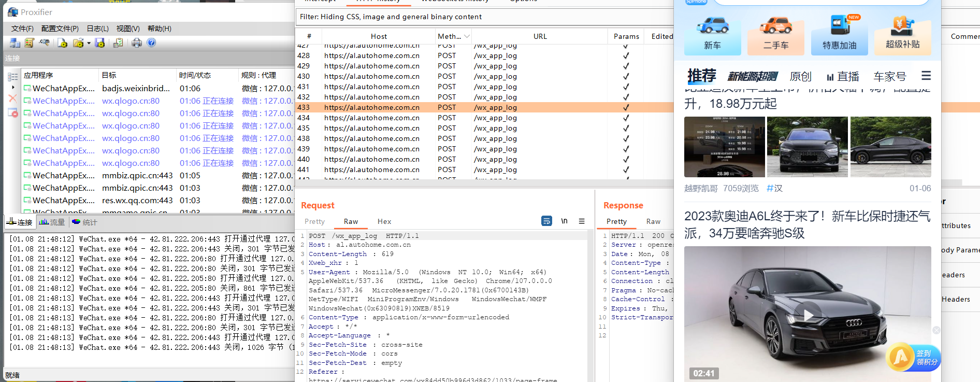Expand open-profile dropdown arrow in Proxifier
This screenshot has width=980, height=382.
89,43
